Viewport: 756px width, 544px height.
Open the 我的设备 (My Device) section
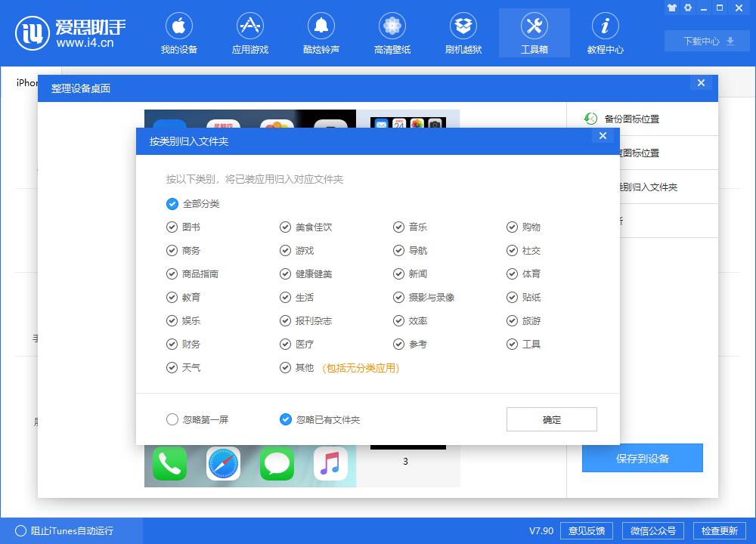[x=179, y=32]
